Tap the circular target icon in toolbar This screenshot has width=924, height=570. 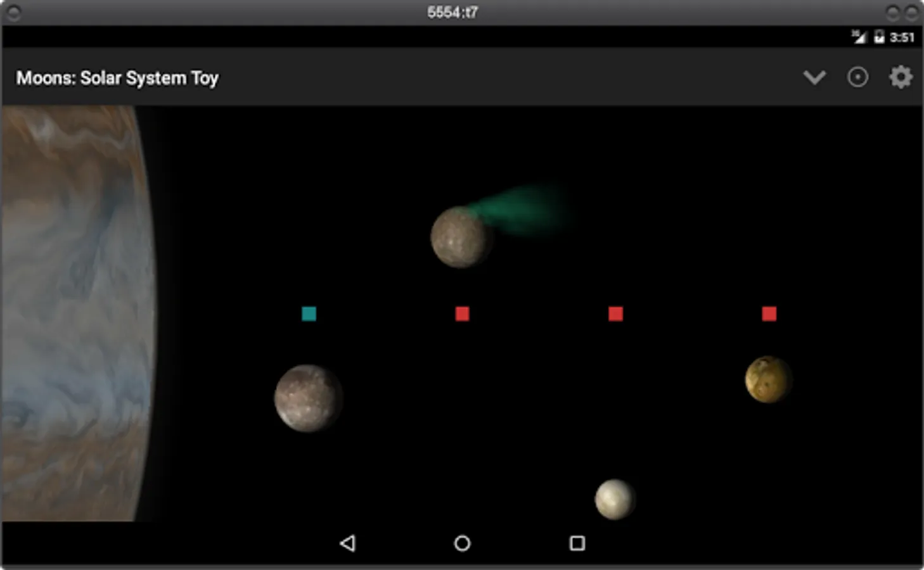tap(857, 77)
